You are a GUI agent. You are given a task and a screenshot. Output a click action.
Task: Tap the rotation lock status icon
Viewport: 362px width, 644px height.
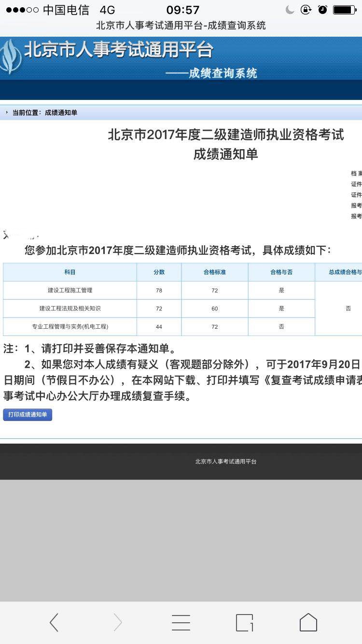306,10
